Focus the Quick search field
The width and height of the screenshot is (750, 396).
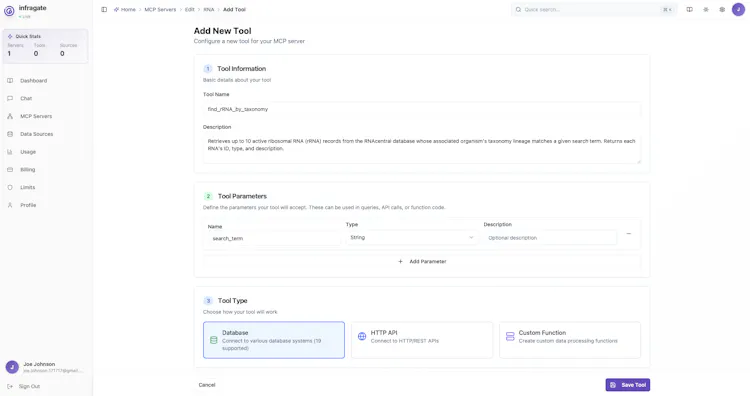pos(594,10)
